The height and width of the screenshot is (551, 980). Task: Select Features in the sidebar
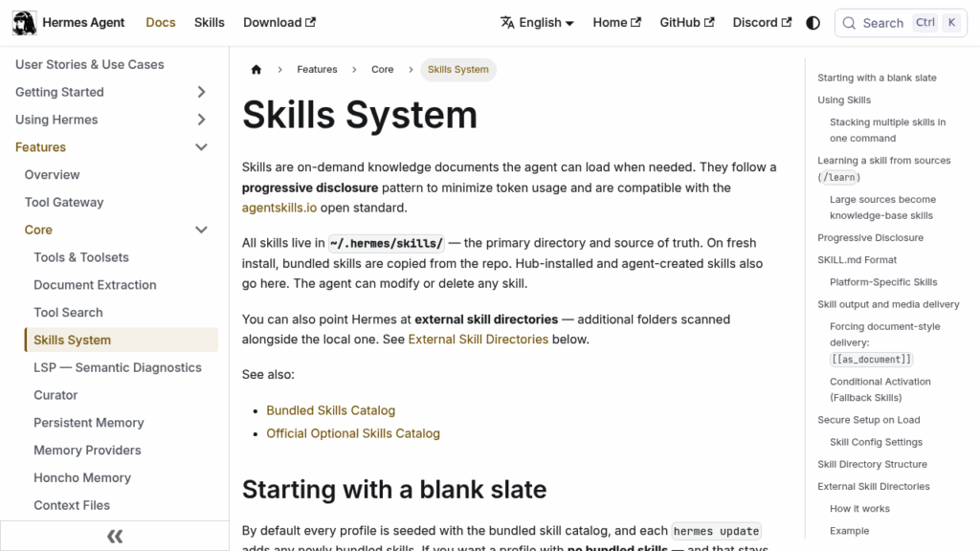pos(40,146)
